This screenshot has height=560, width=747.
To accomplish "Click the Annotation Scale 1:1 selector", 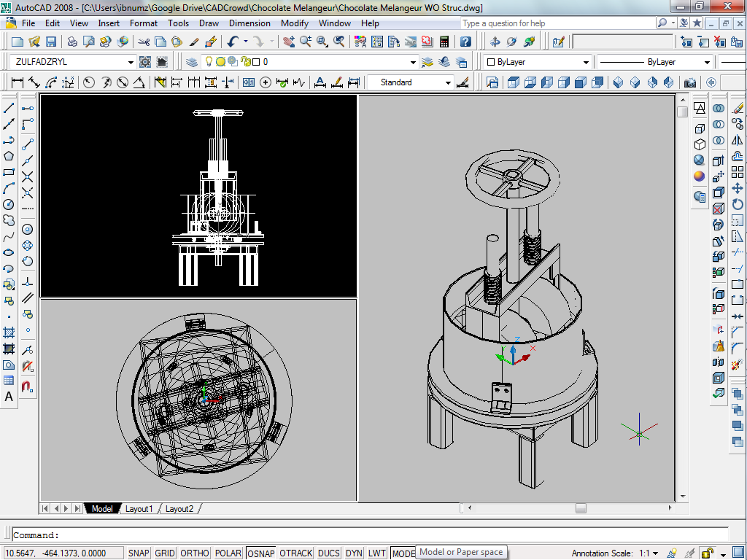I will (649, 553).
